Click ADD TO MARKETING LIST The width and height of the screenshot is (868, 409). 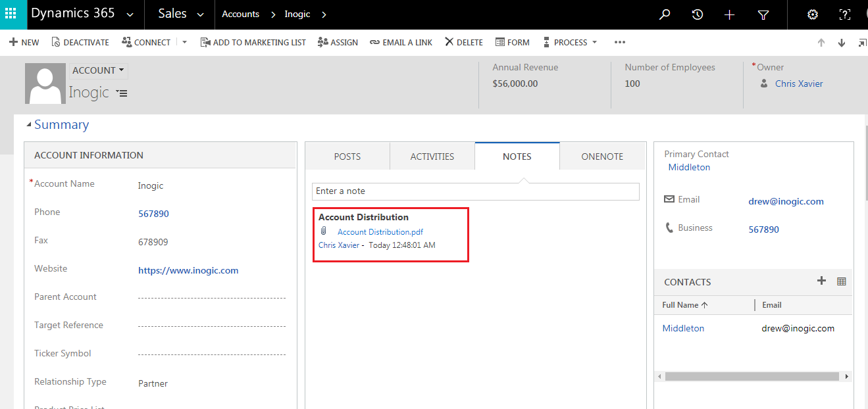point(253,42)
